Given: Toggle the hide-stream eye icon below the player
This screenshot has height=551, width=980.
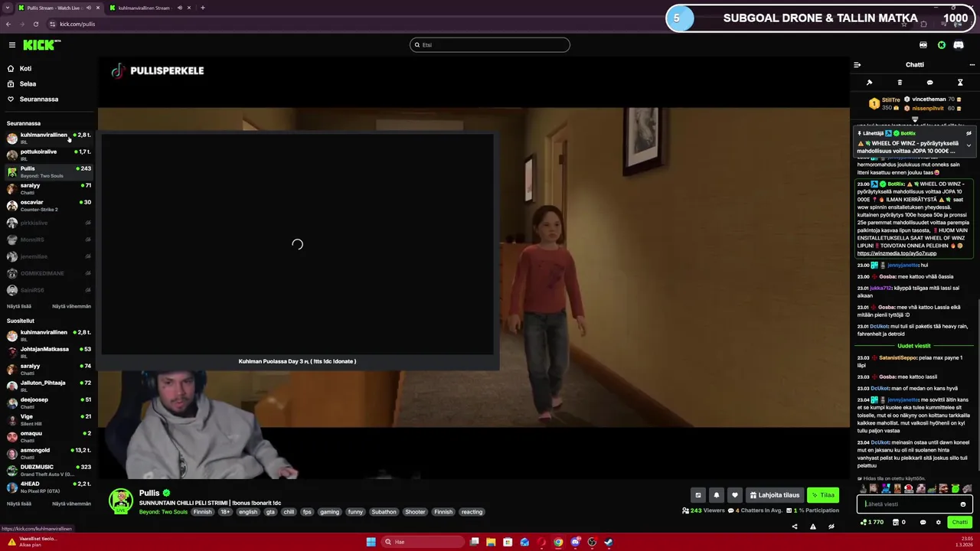Looking at the screenshot, I should coord(831,527).
